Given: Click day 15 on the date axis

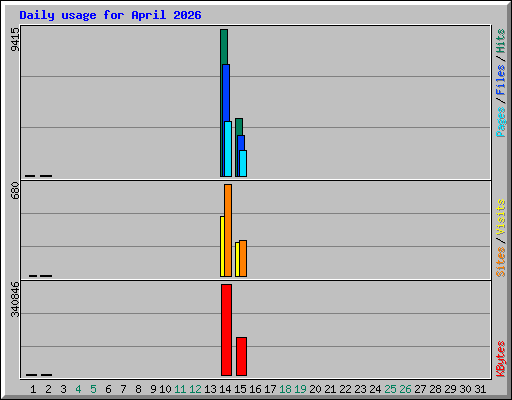Looking at the screenshot, I should click(x=240, y=389).
